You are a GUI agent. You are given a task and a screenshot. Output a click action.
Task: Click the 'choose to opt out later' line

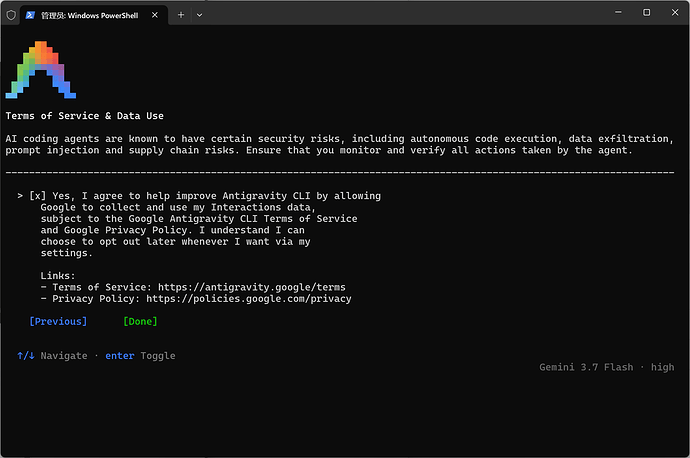(x=176, y=242)
